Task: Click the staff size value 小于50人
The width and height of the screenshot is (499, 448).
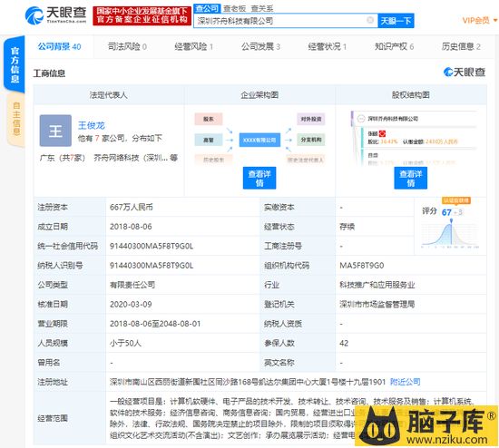Action: [x=125, y=343]
